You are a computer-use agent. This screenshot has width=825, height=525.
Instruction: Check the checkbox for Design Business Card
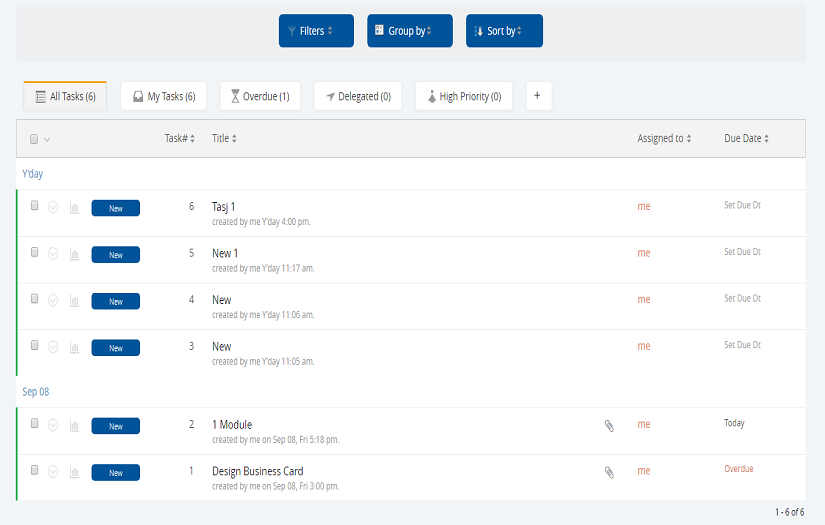click(35, 470)
